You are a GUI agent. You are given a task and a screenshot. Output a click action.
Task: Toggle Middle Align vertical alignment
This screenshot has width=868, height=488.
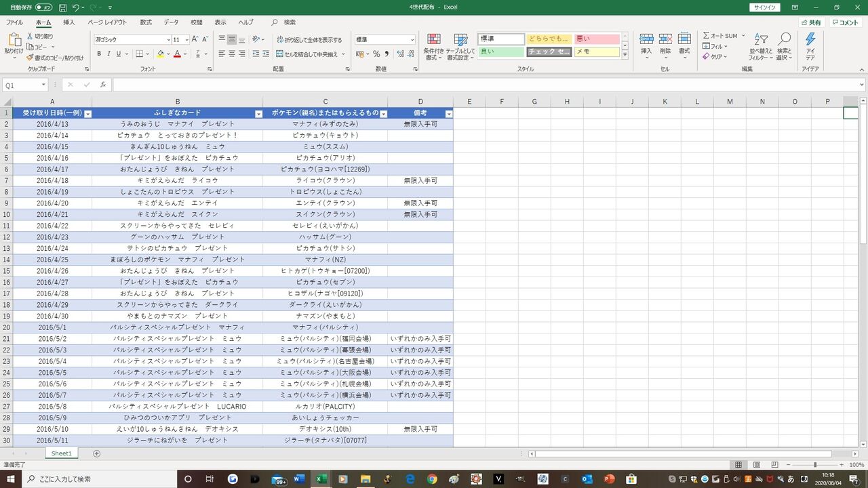tap(232, 39)
